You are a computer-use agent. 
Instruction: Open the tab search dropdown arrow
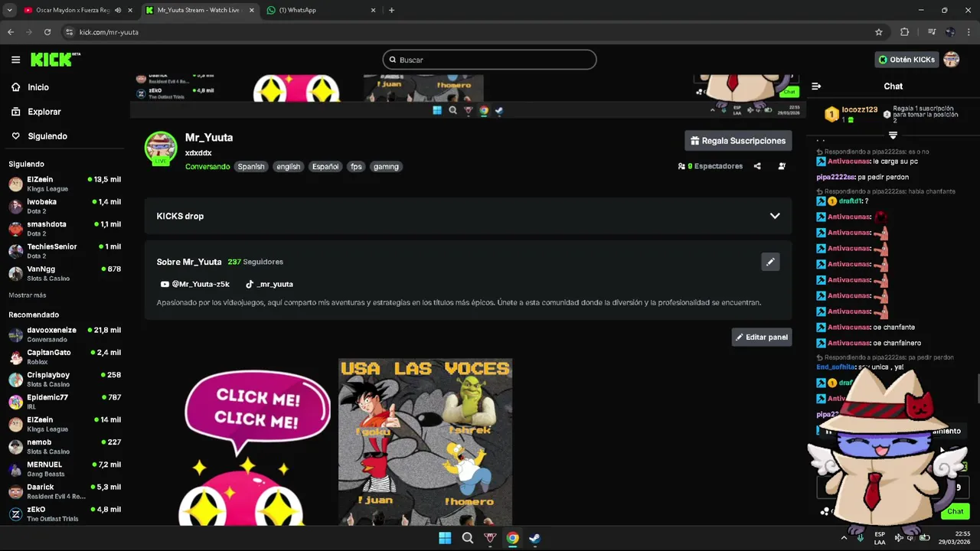[10, 10]
